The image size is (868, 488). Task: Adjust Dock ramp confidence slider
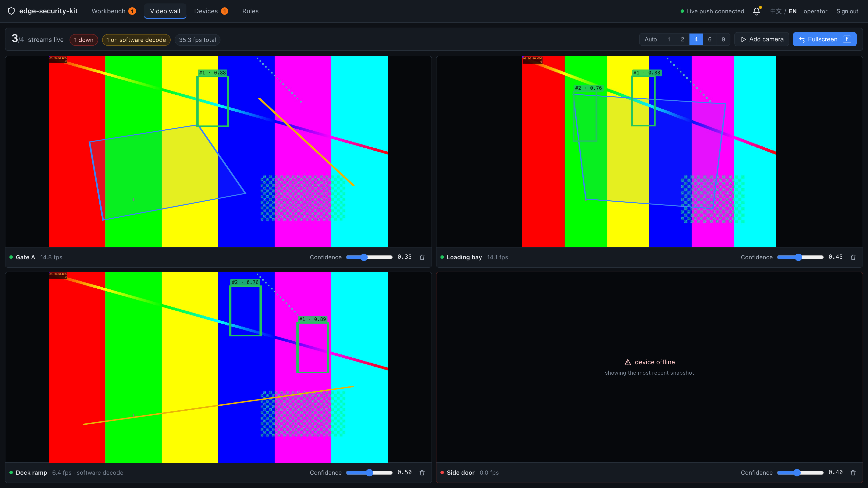click(369, 473)
